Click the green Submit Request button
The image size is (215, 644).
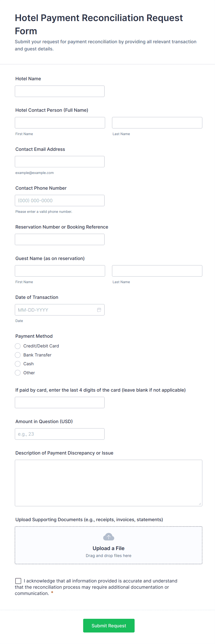coord(109,625)
